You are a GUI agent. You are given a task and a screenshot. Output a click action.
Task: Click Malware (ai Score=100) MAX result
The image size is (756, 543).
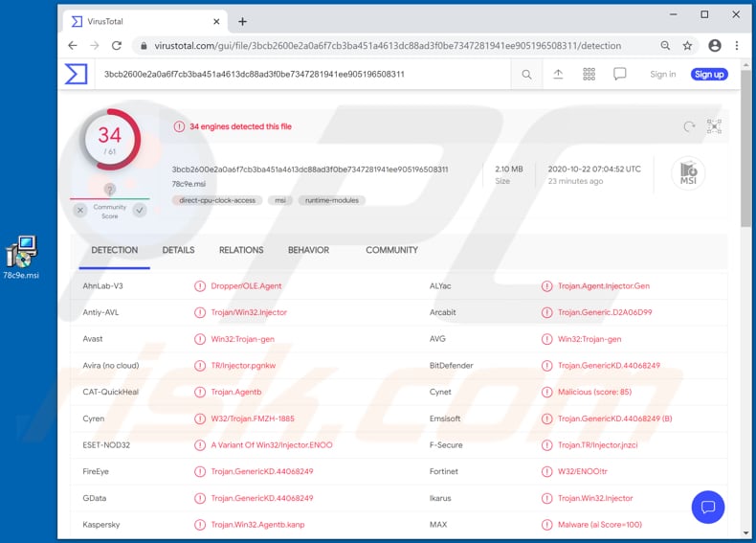tap(600, 525)
